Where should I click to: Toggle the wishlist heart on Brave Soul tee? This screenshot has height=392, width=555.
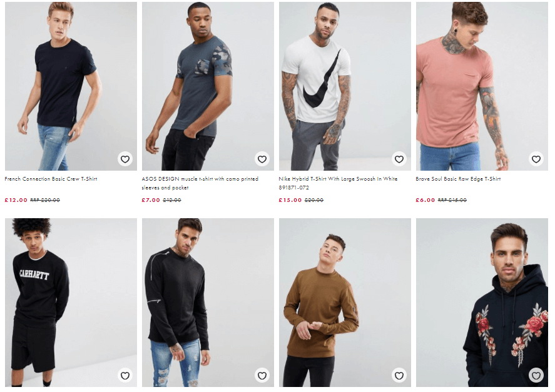536,159
